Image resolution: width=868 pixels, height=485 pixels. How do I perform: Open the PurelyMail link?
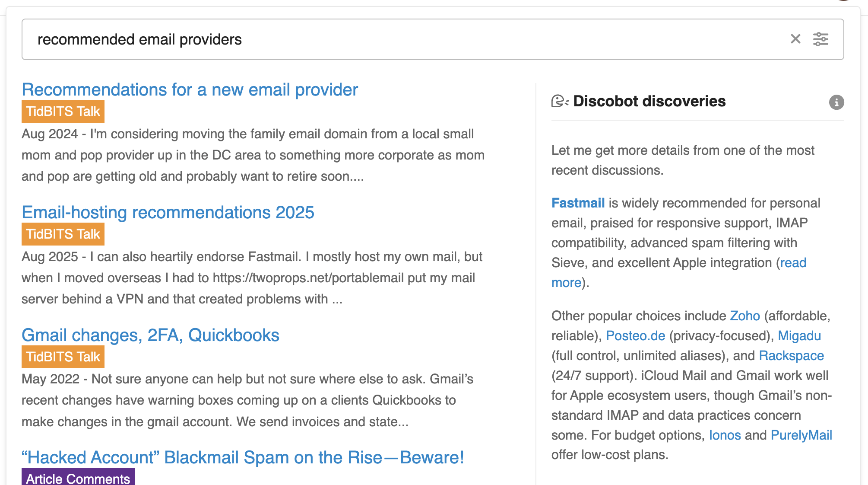pos(801,435)
